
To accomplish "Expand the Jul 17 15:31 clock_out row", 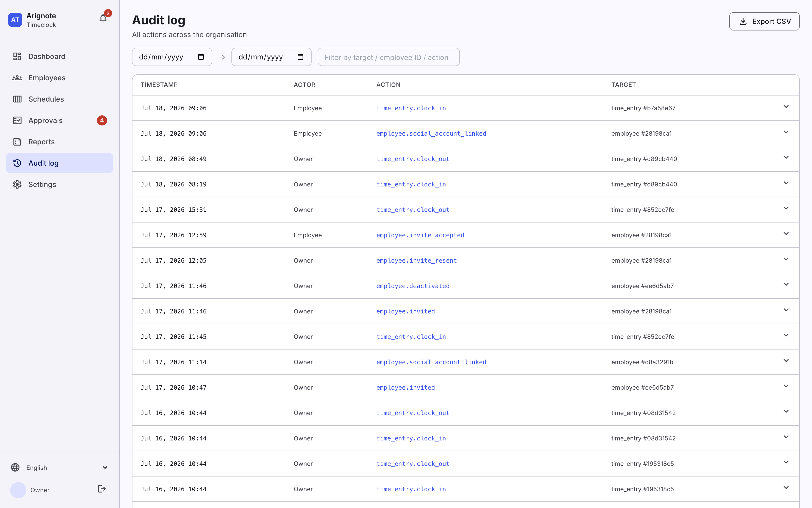I will (786, 208).
